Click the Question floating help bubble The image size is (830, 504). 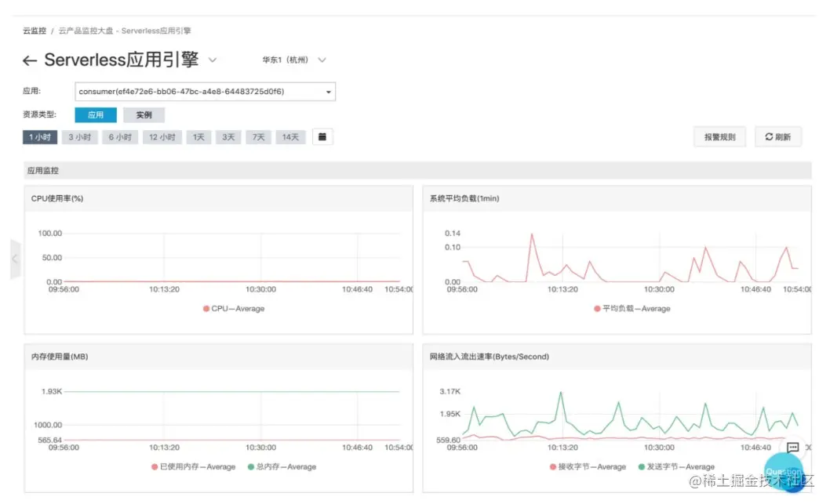783,473
